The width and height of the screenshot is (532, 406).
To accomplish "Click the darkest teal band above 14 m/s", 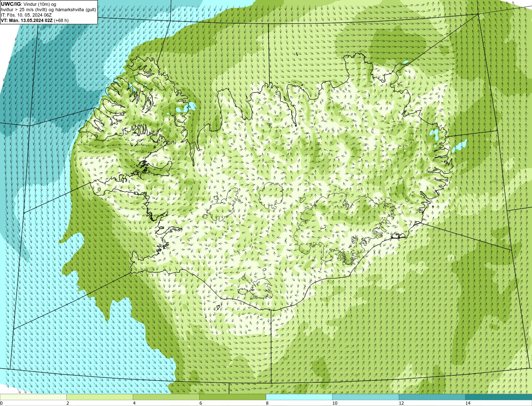I will [x=499, y=397].
